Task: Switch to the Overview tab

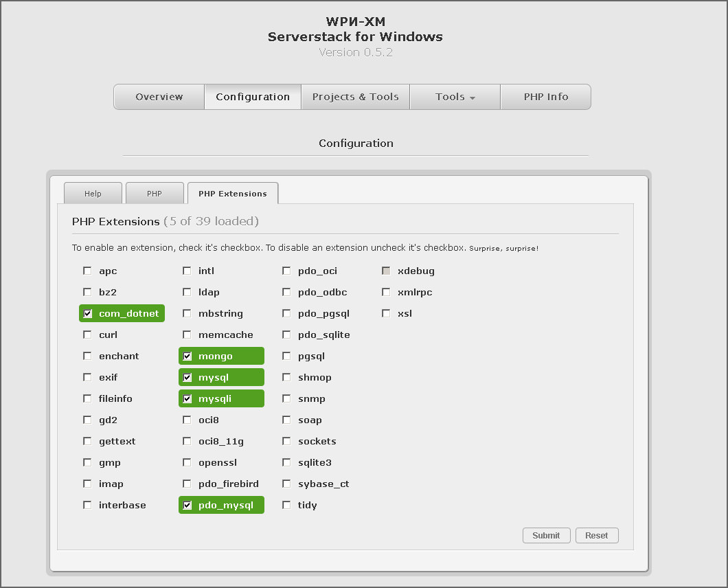Action: point(159,97)
